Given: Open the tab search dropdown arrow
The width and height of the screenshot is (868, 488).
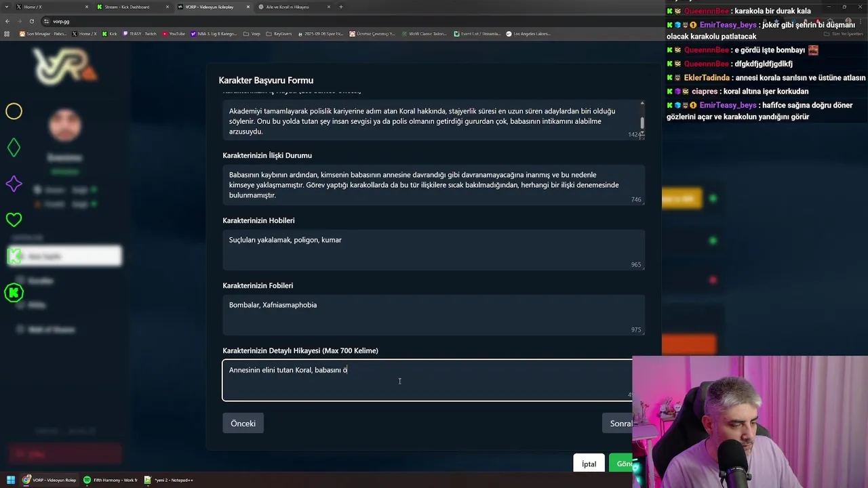Looking at the screenshot, I should click(5, 7).
